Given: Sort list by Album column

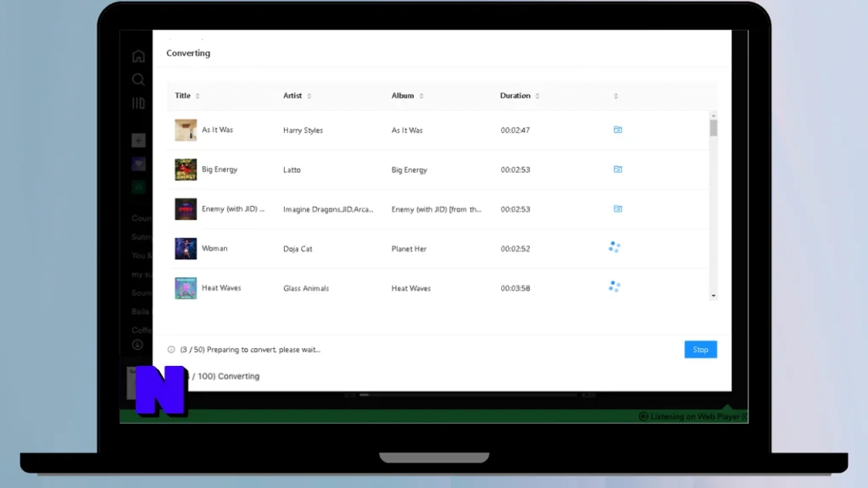Looking at the screenshot, I should 421,96.
